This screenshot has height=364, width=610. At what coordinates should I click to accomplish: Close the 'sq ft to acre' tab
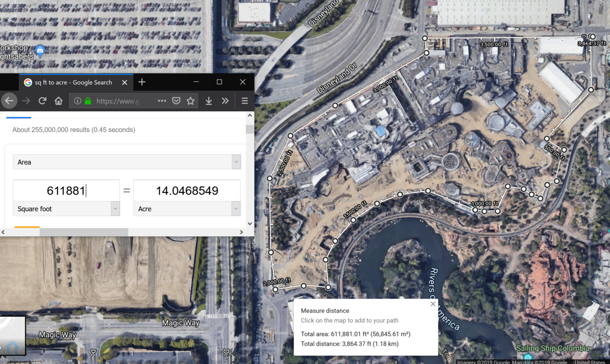point(125,82)
